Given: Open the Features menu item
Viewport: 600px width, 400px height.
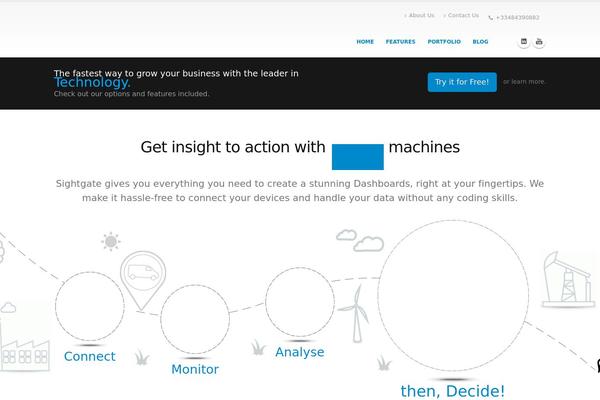Looking at the screenshot, I should 400,42.
